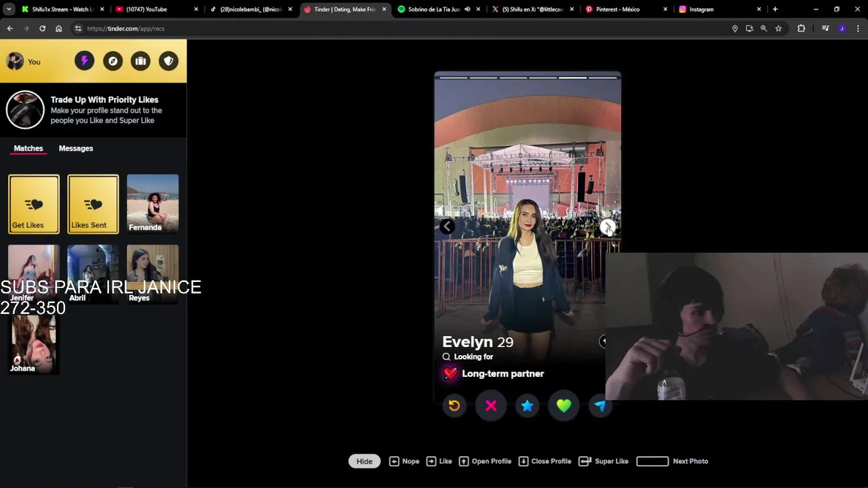Image resolution: width=868 pixels, height=488 pixels.
Task: Click the Evelyn 29 profile name
Action: 477,342
